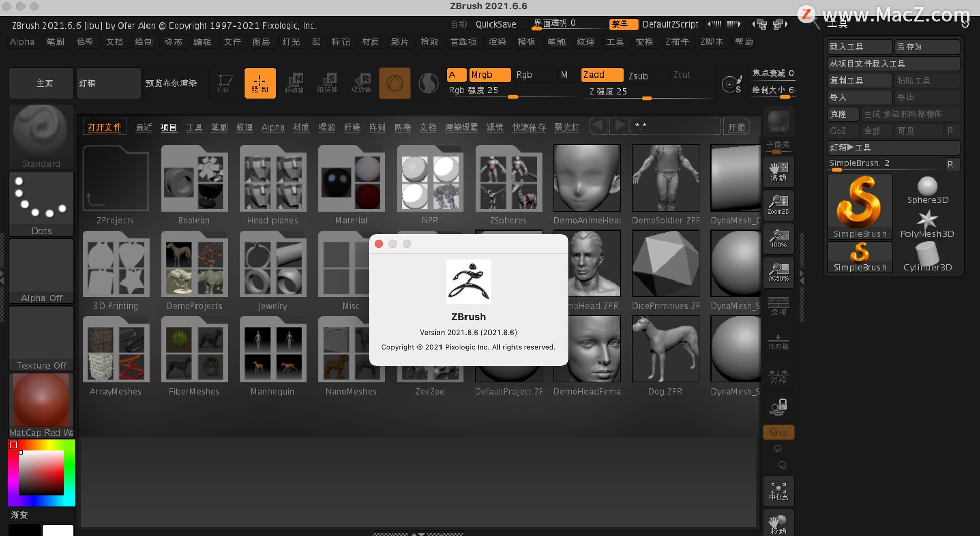
Task: Open the Alpha Off selector
Action: tap(41, 271)
